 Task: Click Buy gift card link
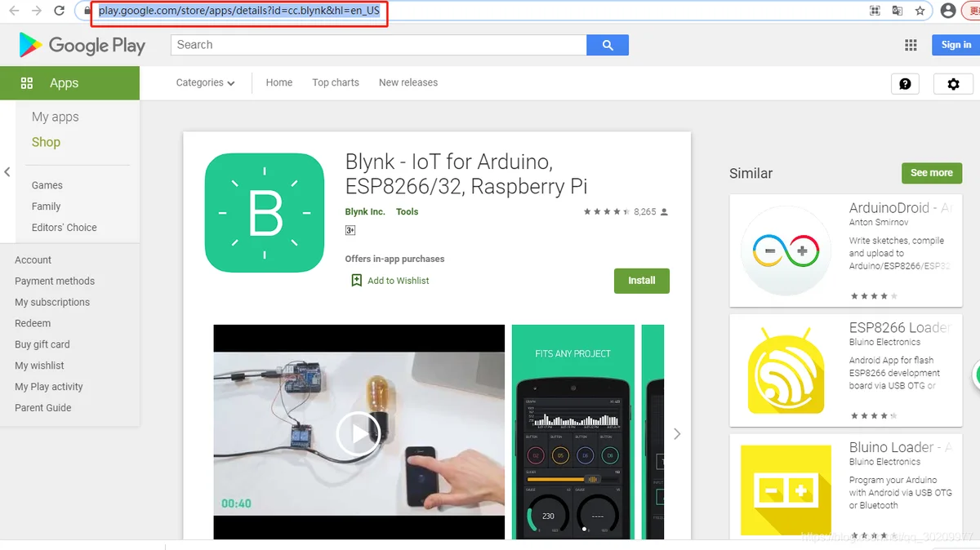coord(42,344)
